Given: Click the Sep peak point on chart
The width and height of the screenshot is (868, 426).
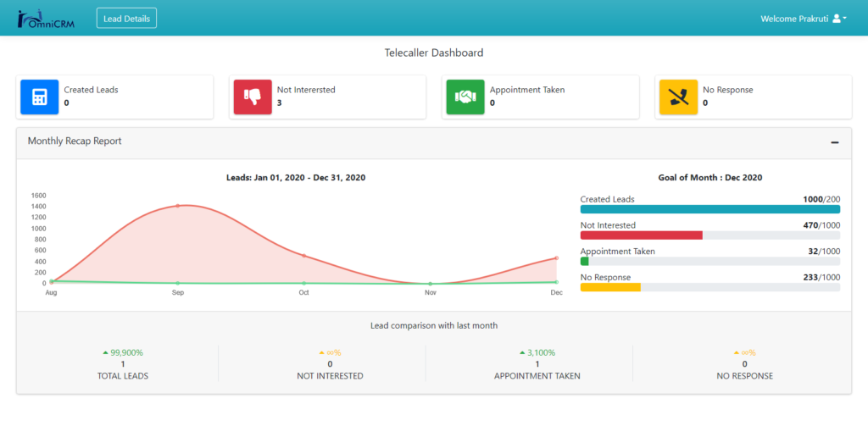Looking at the screenshot, I should pos(178,206).
